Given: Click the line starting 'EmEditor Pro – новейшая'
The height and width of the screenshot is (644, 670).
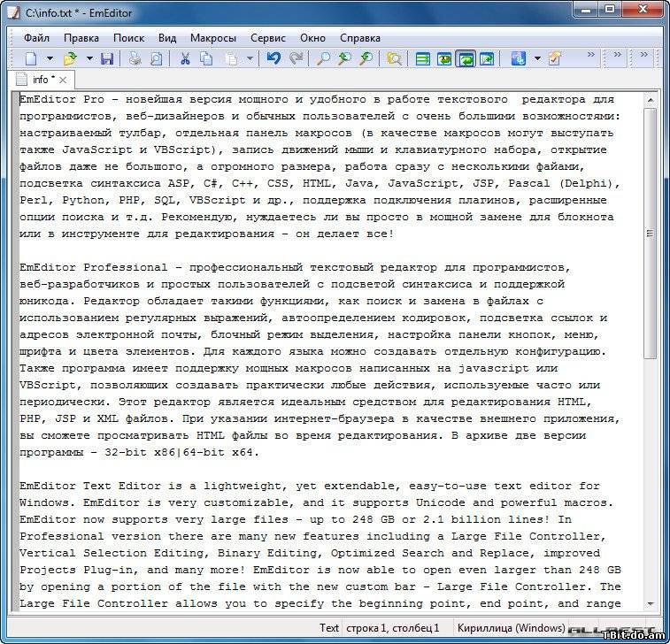Looking at the screenshot, I should [317, 99].
